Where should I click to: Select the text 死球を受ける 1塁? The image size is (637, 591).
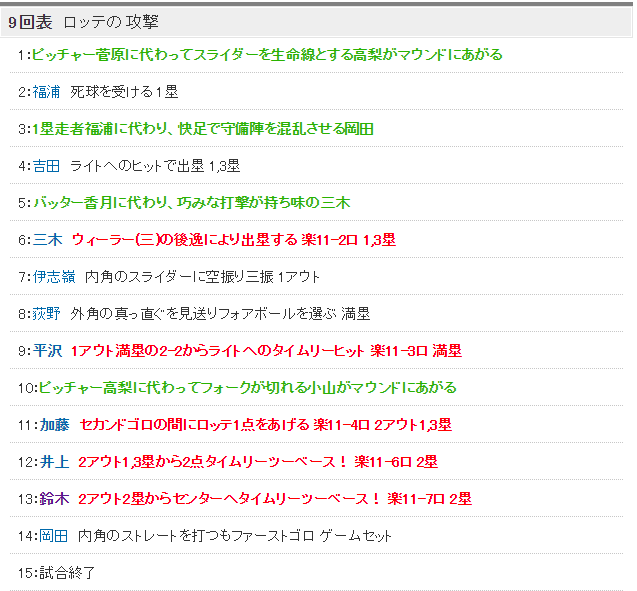[x=124, y=92]
